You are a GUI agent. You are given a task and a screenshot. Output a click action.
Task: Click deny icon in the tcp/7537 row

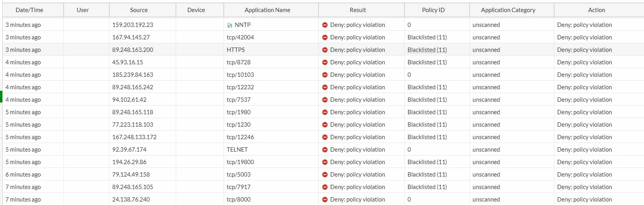(x=325, y=100)
